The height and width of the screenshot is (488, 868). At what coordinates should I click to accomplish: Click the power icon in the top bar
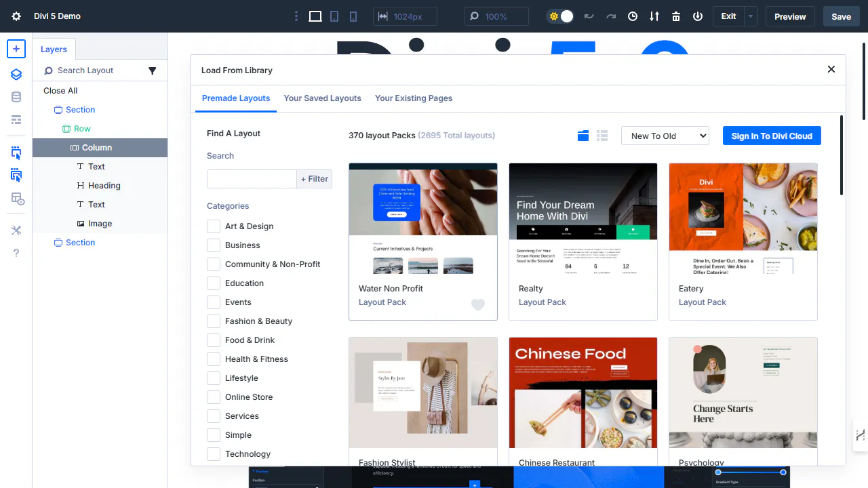click(698, 16)
